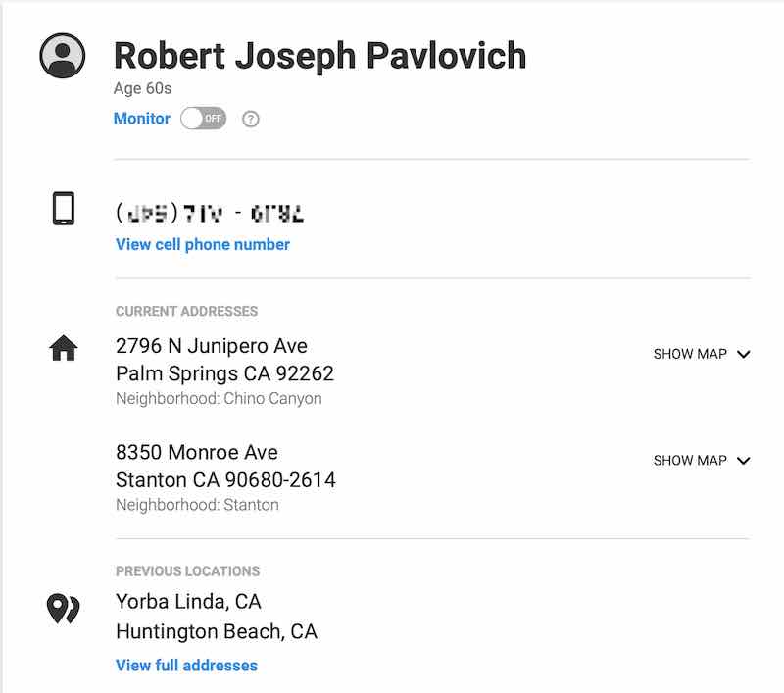Click the name Robert Joseph Pavlovich
784x693 pixels.
click(x=319, y=55)
